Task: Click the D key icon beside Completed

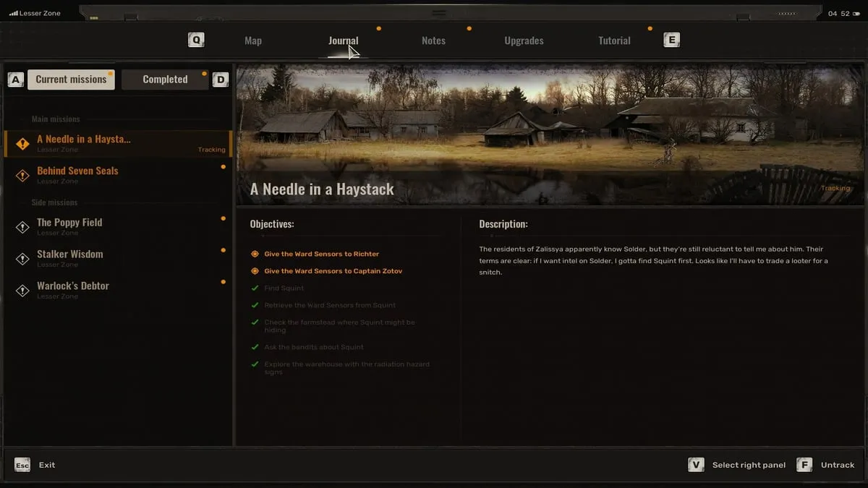Action: [x=221, y=79]
